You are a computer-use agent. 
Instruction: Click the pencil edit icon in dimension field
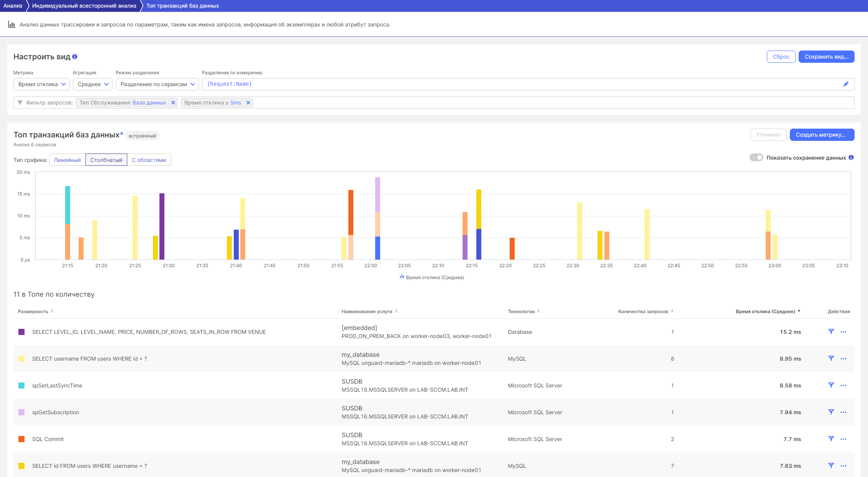click(x=846, y=84)
